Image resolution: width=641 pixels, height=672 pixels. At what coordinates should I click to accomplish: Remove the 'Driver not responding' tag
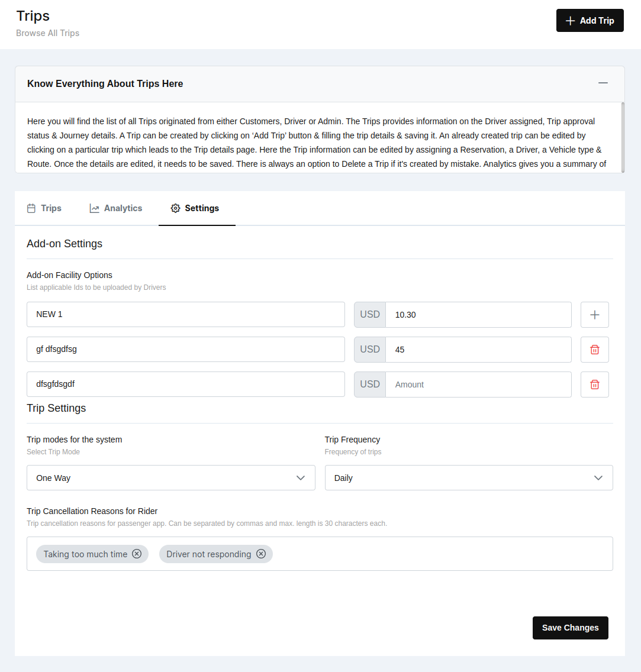click(x=261, y=554)
